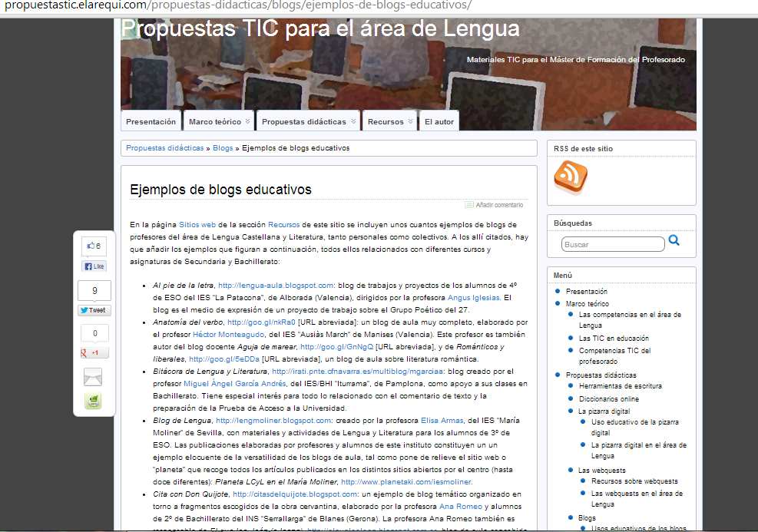
Task: Select La pizarra digital en el área de Lengua
Action: 639,451
